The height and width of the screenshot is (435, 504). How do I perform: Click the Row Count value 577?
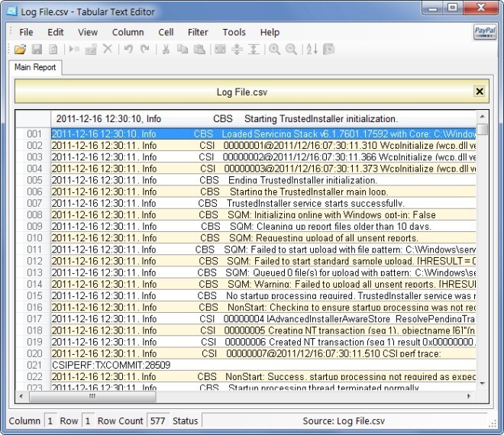coord(157,420)
